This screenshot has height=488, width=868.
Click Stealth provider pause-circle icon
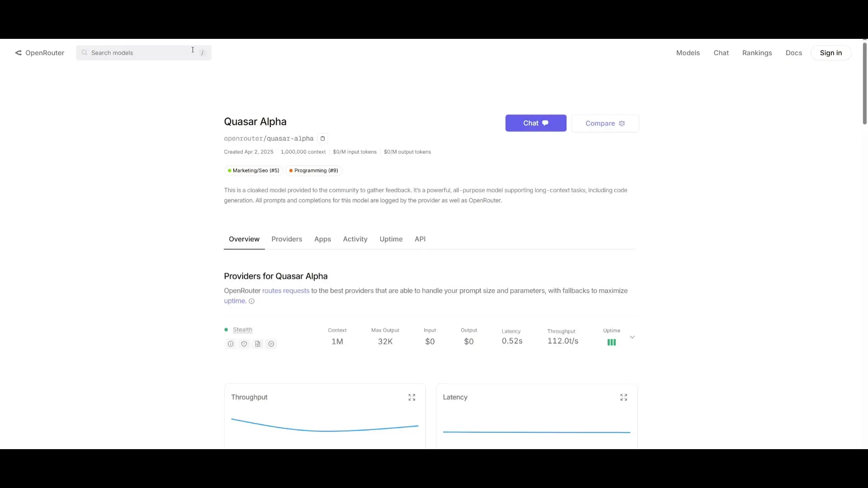point(271,344)
